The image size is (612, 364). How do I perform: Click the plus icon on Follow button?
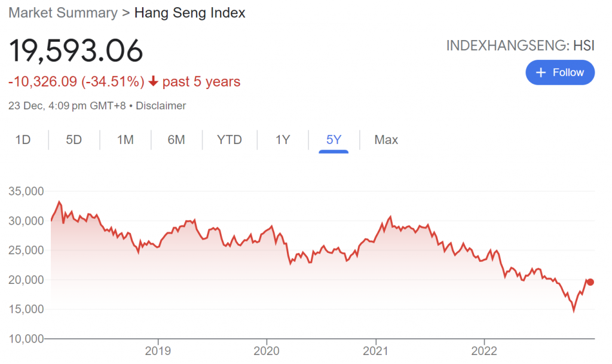[x=540, y=72]
